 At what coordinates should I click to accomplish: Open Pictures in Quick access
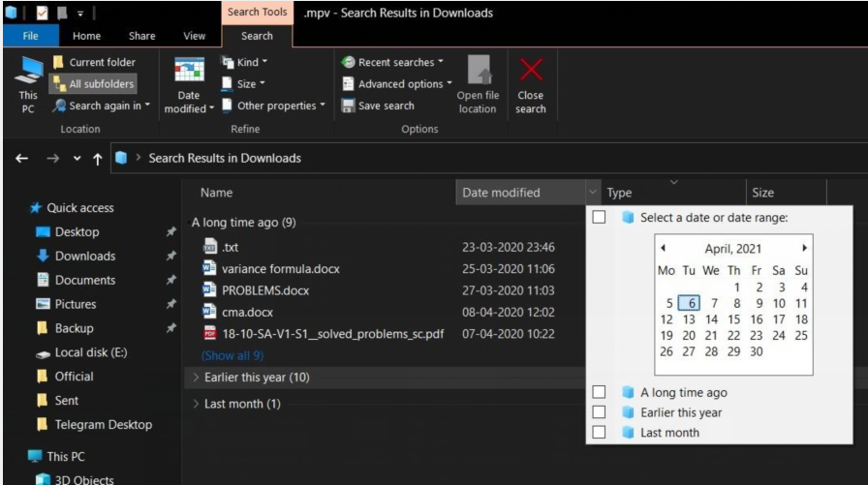[66, 304]
